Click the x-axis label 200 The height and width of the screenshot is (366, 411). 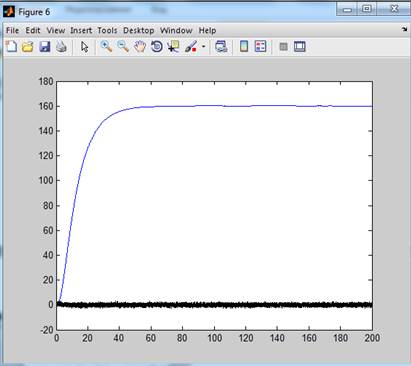tap(372, 338)
